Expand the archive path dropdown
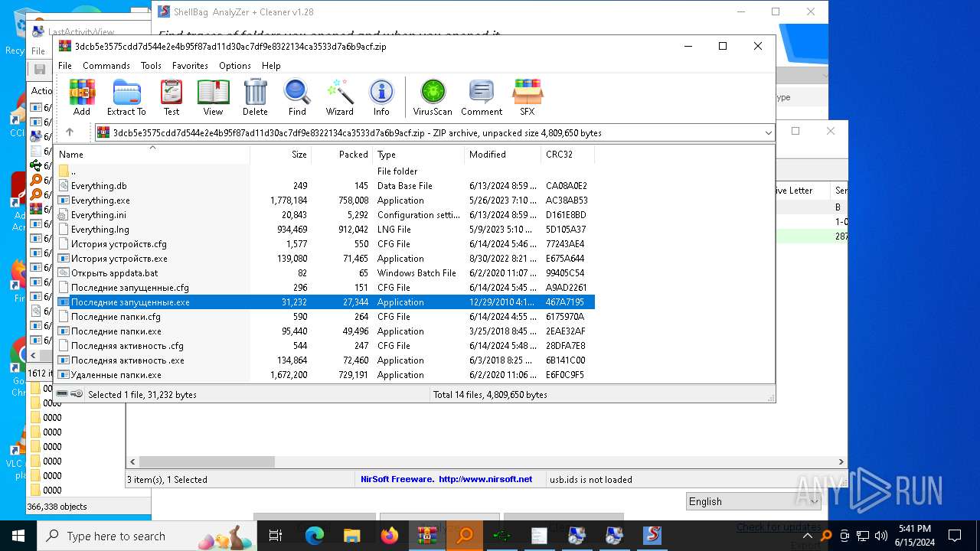980x551 pixels. [768, 133]
